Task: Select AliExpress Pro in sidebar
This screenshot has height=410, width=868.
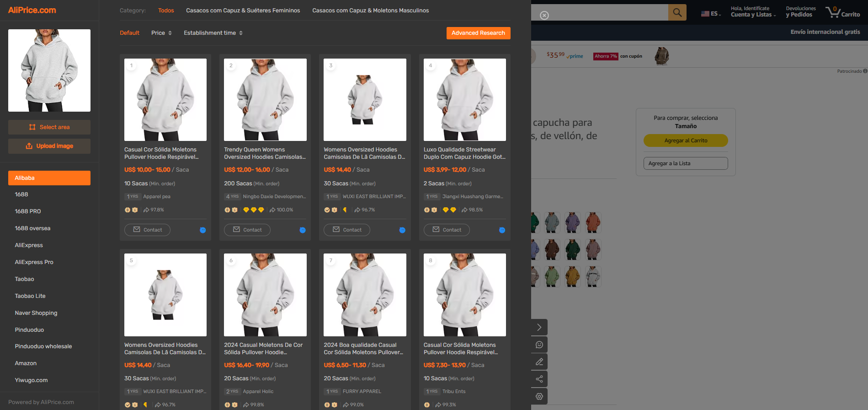Action: click(49, 262)
